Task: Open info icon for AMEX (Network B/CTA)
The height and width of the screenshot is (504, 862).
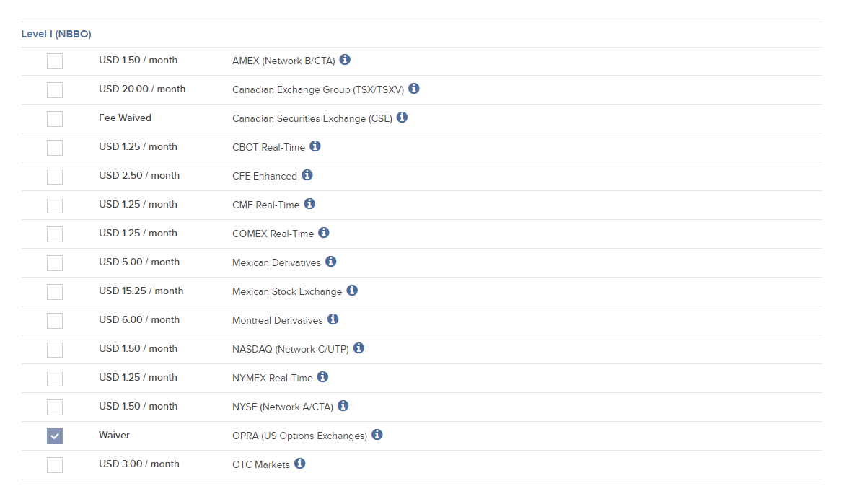Action: pos(345,59)
